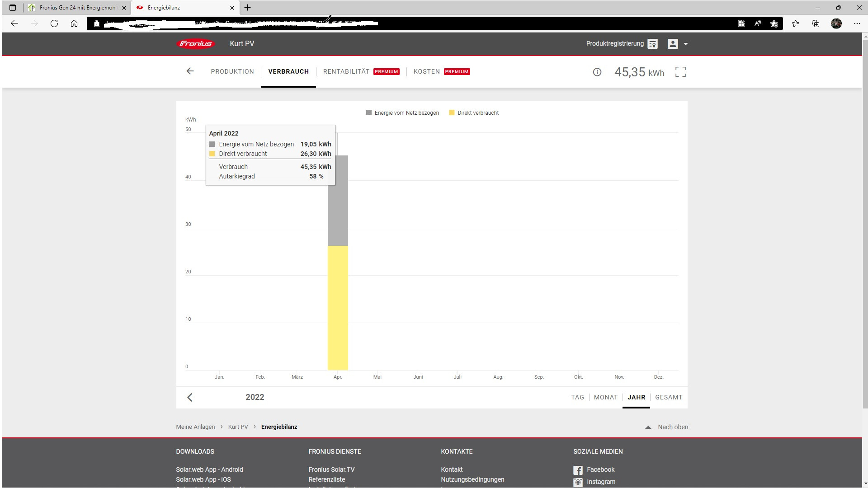Enter fullscreen chart view
868x488 pixels.
pyautogui.click(x=680, y=72)
